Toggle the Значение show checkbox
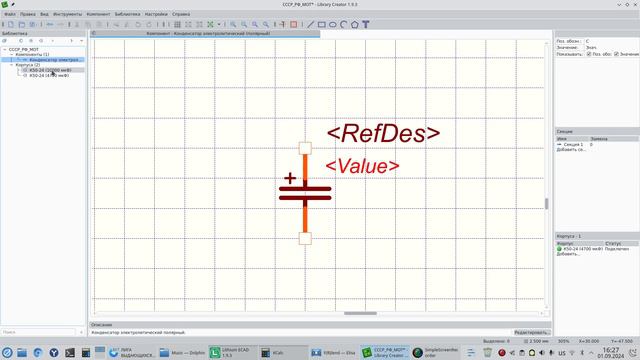 tap(616, 54)
